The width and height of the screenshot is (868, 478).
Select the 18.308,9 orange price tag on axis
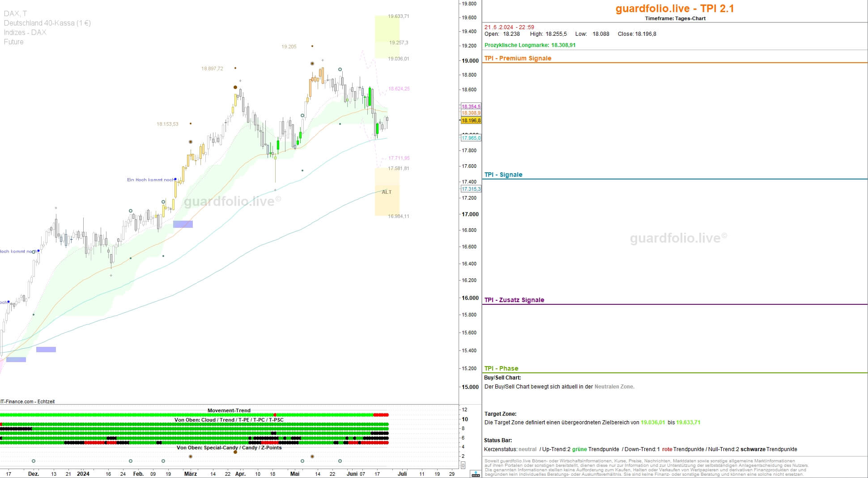pos(471,113)
